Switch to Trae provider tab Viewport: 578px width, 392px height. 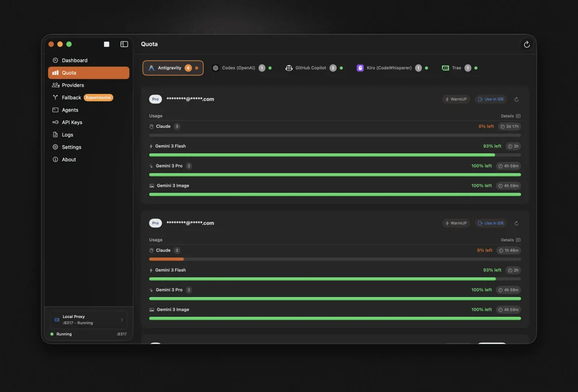(x=459, y=68)
